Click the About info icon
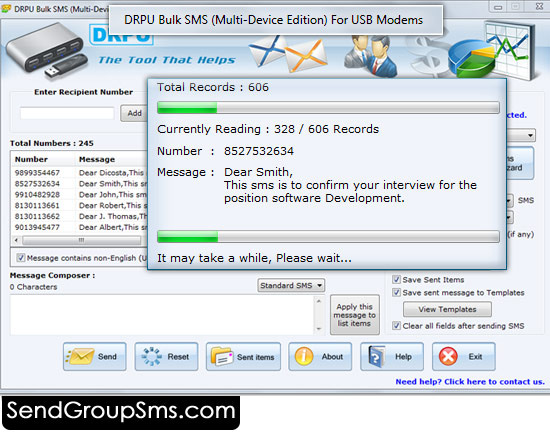 click(x=304, y=356)
